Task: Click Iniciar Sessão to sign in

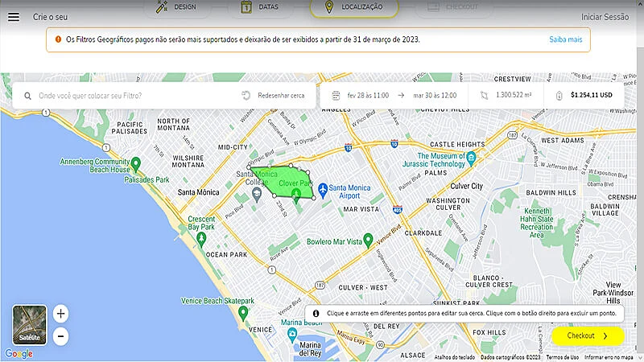Action: coord(605,17)
